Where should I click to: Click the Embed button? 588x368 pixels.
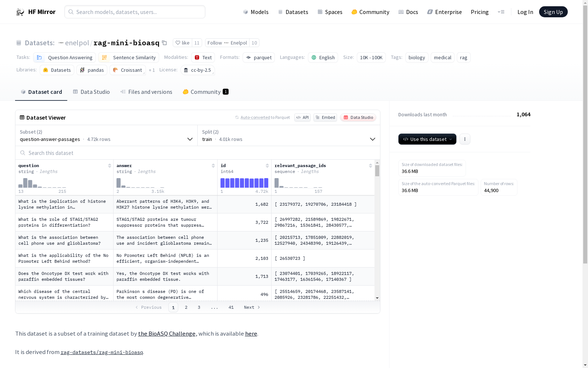click(325, 117)
